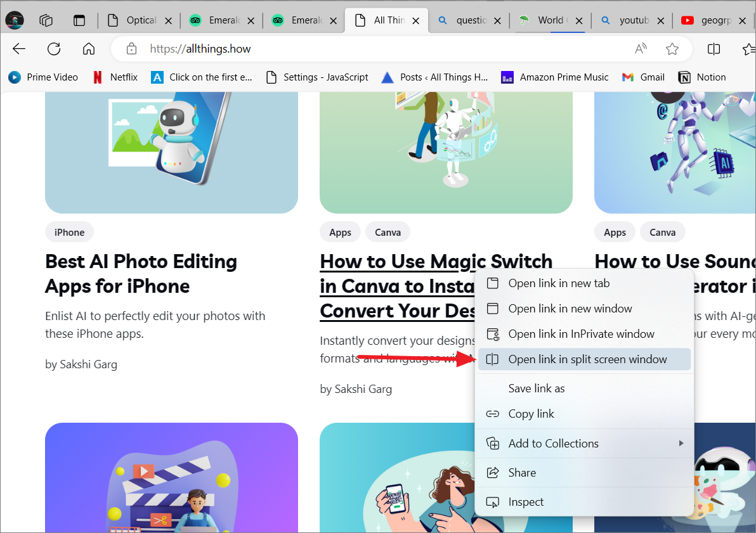
Task: Close the World tab
Action: pos(579,21)
